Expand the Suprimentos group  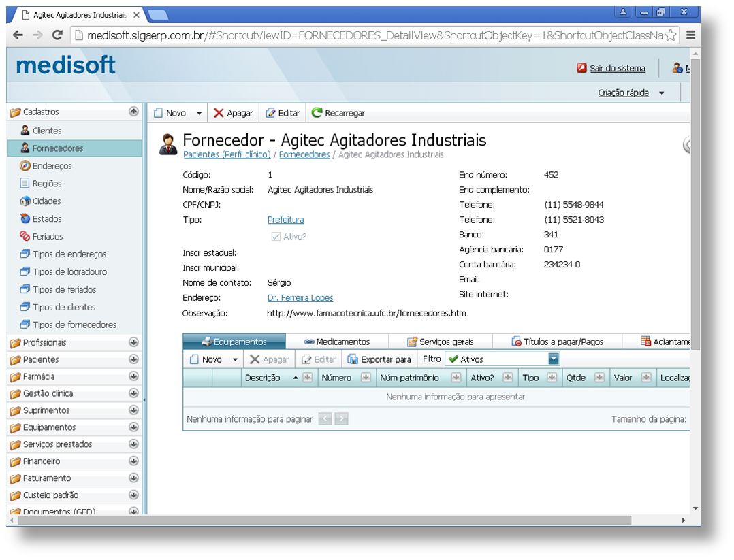(x=134, y=410)
